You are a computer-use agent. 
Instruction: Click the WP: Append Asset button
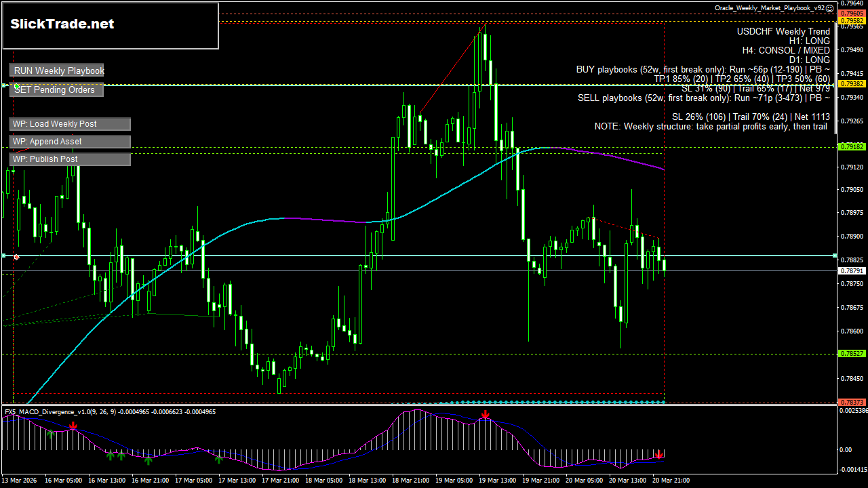[x=70, y=142]
